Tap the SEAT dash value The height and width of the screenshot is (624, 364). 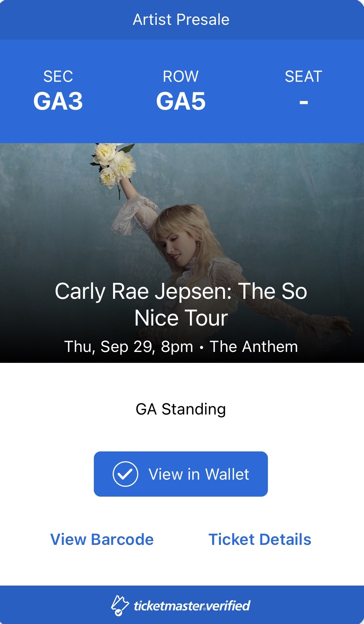[x=304, y=102]
